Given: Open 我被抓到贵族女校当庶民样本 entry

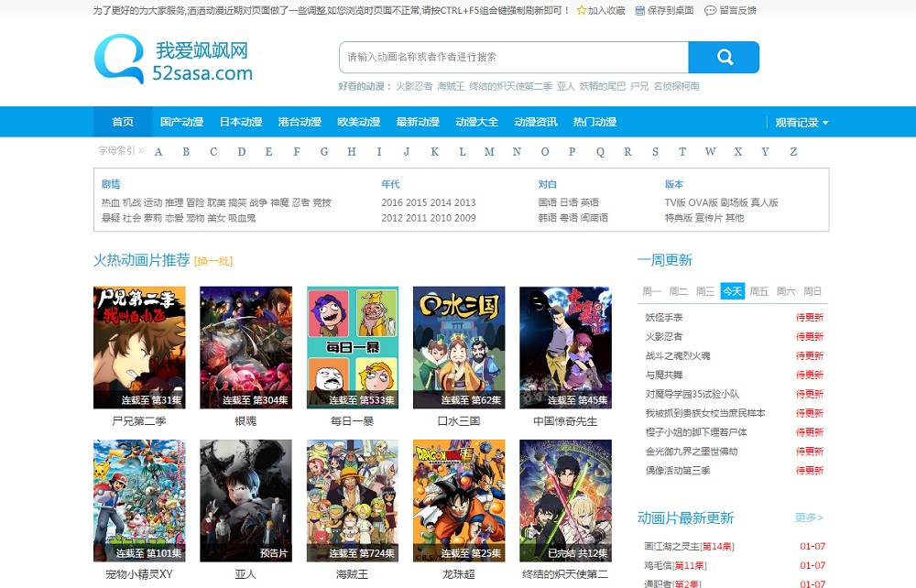Looking at the screenshot, I should pyautogui.click(x=705, y=413).
